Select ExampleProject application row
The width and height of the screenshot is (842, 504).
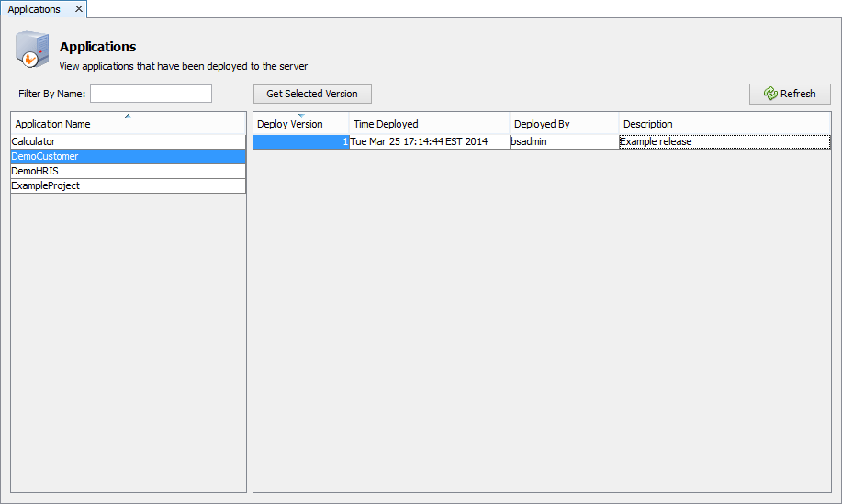point(128,185)
